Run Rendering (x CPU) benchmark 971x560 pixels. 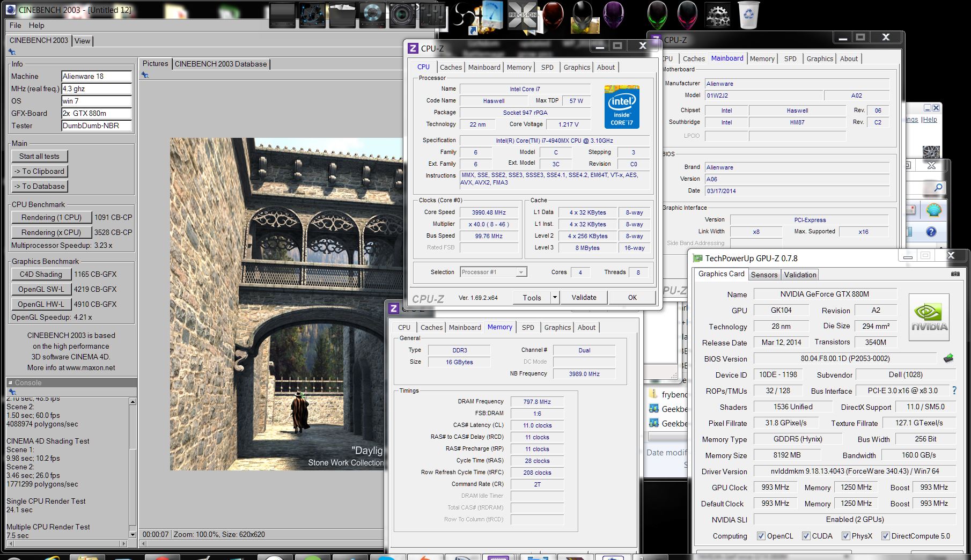[x=52, y=232]
